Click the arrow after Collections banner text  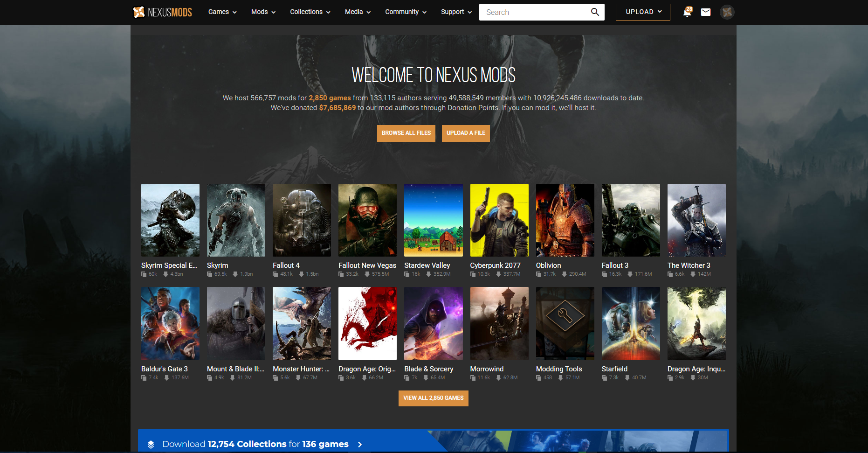360,445
